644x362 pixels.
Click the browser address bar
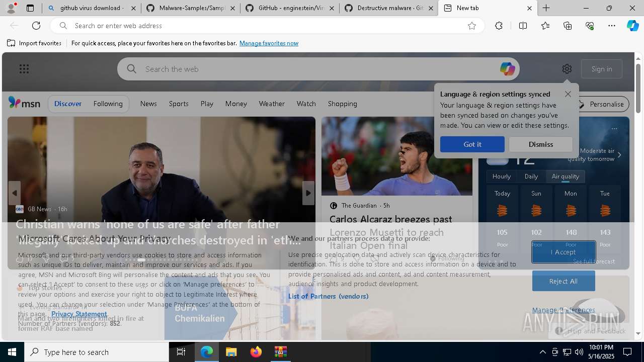[x=267, y=26]
